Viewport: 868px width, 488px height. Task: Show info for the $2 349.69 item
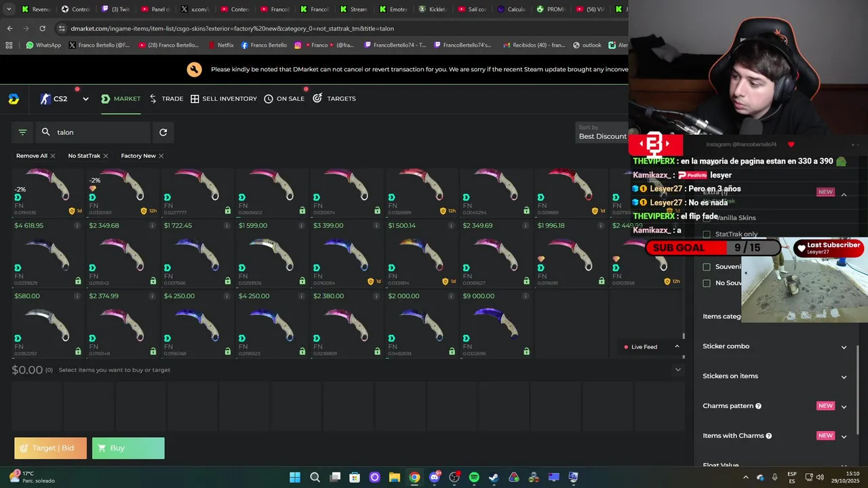[525, 226]
